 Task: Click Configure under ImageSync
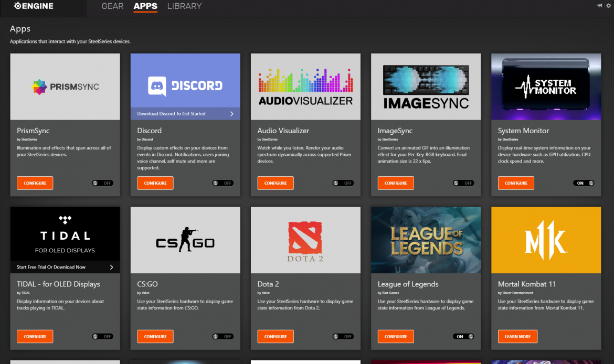pos(396,183)
